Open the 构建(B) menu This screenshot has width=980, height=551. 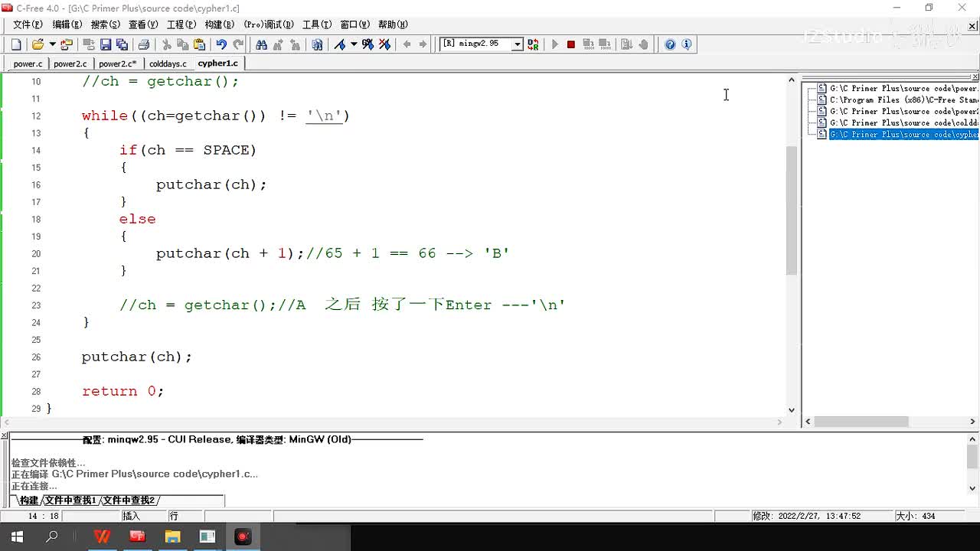tap(220, 24)
